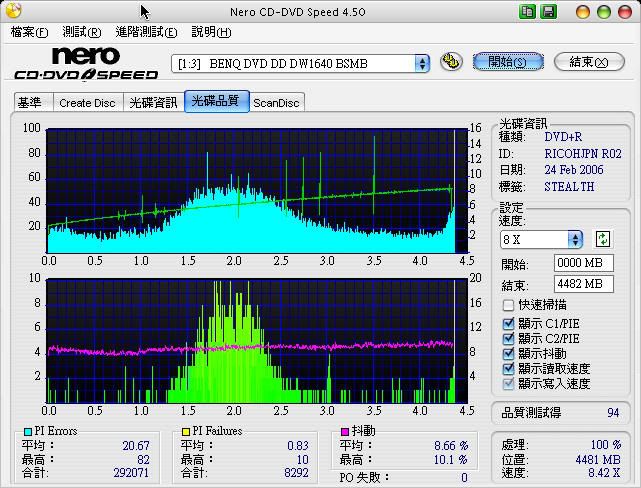The image size is (641, 488).
Task: Open the 進階測試(E) menu
Action: click(146, 32)
